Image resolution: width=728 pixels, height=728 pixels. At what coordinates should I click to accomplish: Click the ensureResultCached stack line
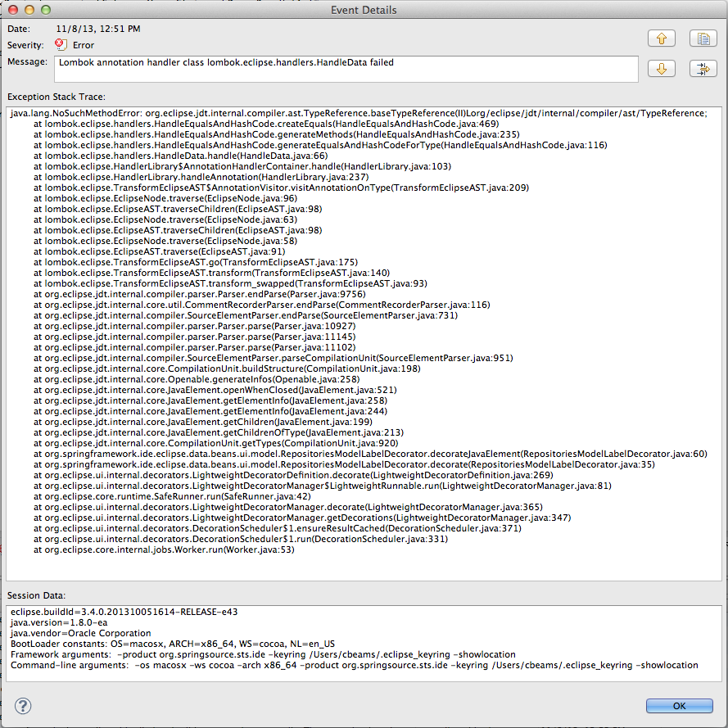(x=277, y=529)
